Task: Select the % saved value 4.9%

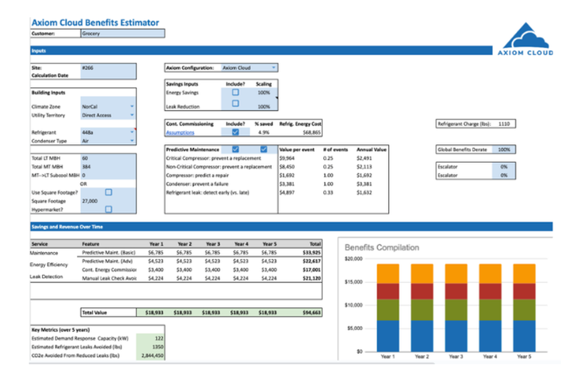Action: point(264,133)
